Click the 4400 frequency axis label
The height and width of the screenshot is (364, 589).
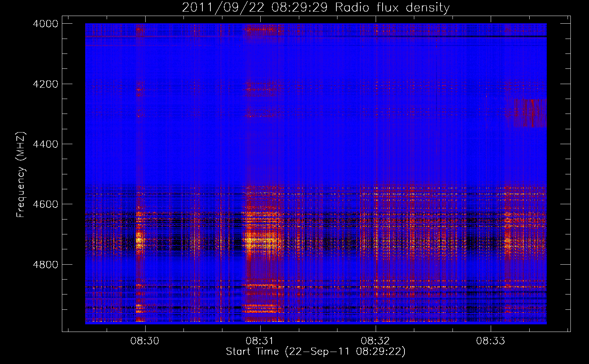(x=46, y=144)
